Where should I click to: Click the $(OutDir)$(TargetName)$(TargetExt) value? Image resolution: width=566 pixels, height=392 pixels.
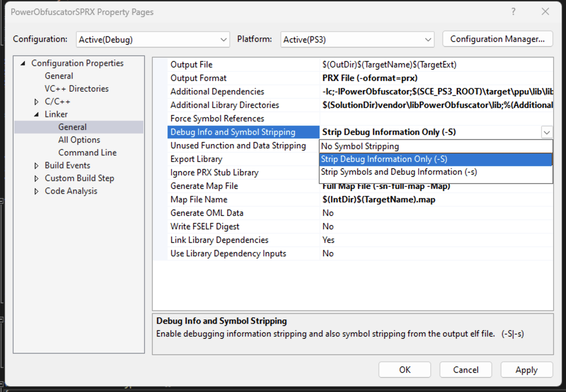390,65
